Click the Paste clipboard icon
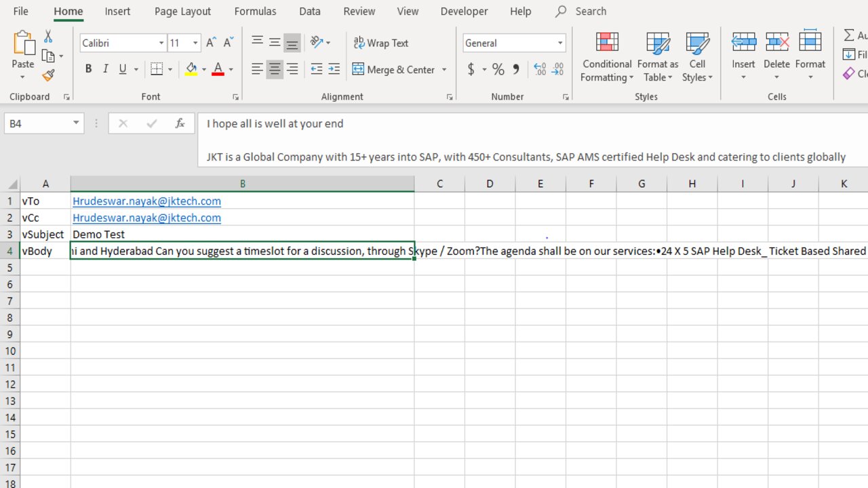 coord(23,42)
